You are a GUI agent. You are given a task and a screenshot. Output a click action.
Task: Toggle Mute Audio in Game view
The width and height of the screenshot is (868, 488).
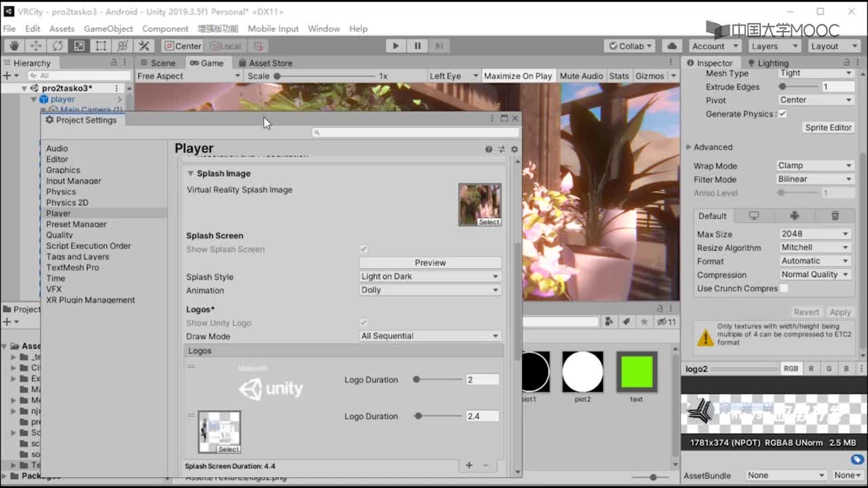pos(581,76)
